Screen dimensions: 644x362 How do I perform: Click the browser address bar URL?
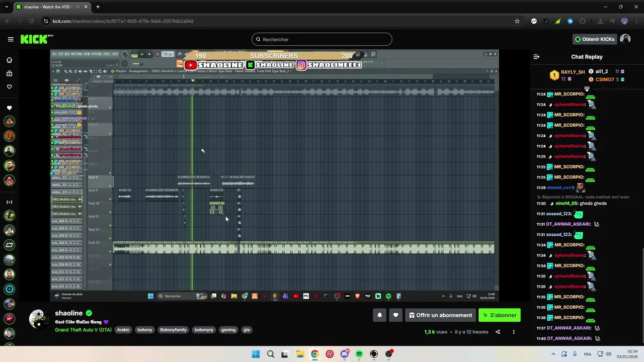[x=123, y=21]
